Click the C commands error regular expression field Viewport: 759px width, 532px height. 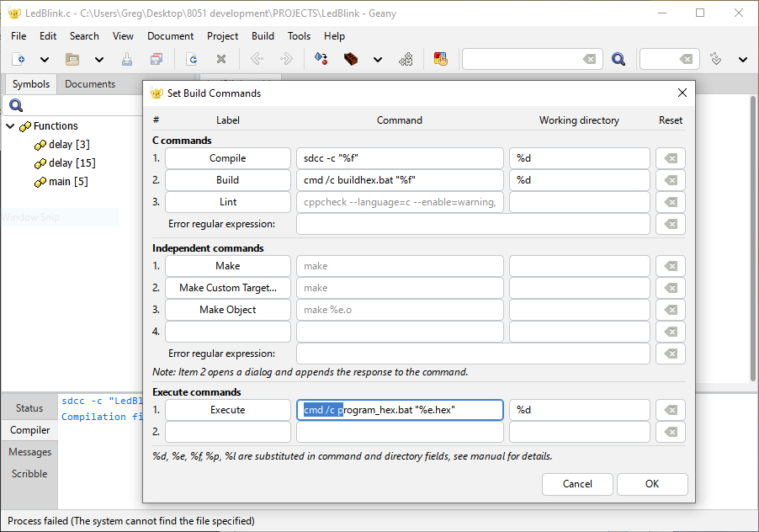coord(473,224)
